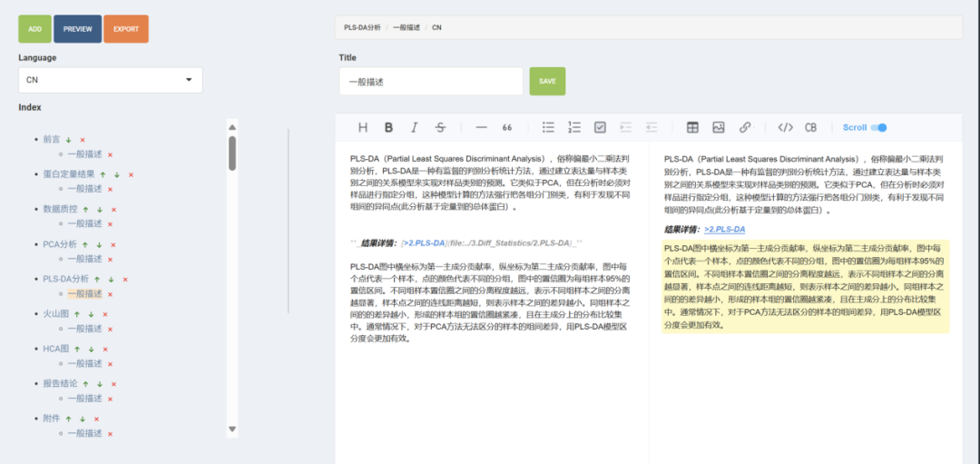980x464 pixels.
Task: Move 火山图 section down
Action: 91,314
